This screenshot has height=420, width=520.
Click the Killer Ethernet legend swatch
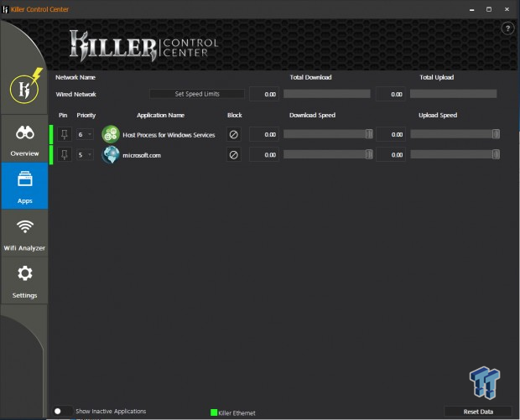pyautogui.click(x=214, y=412)
